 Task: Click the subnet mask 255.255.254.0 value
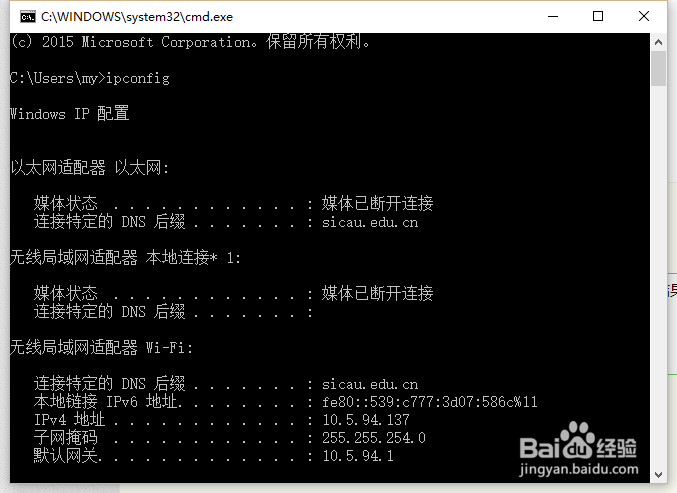click(x=374, y=438)
